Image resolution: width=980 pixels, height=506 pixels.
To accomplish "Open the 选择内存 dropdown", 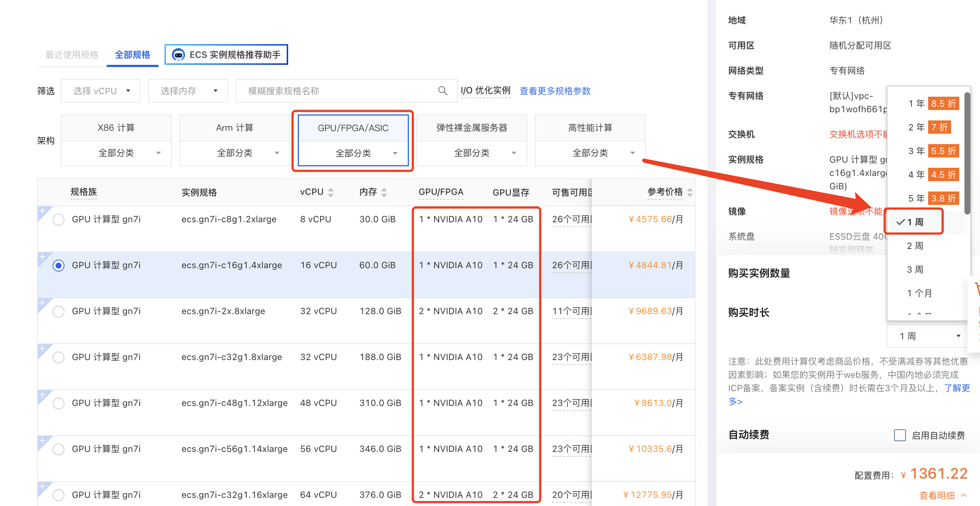I will tap(188, 91).
